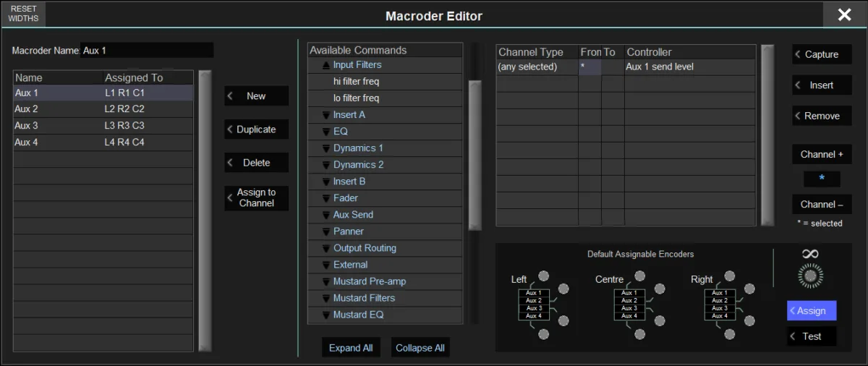This screenshot has height=366, width=868.
Task: Click the New macroder button
Action: [x=257, y=96]
